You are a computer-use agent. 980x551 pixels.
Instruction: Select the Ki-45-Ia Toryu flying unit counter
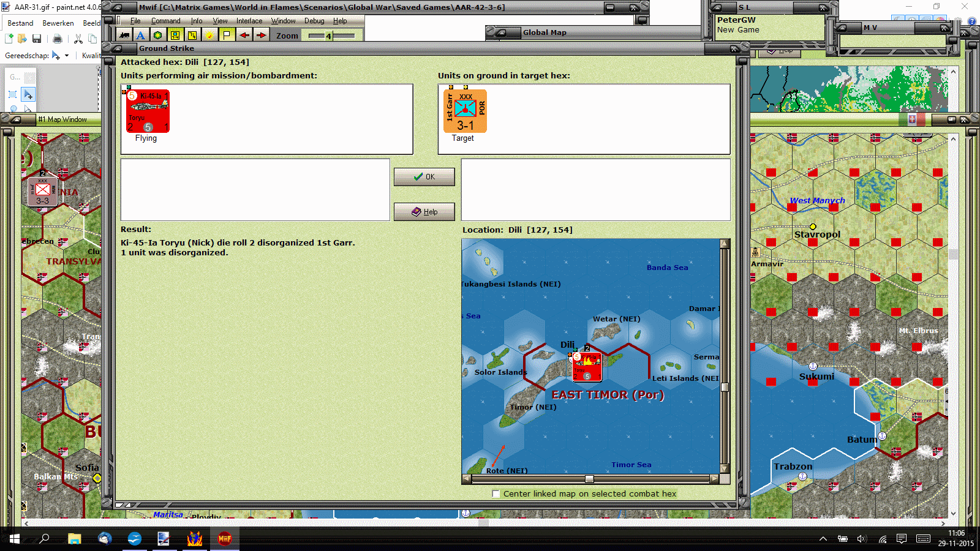pyautogui.click(x=148, y=111)
